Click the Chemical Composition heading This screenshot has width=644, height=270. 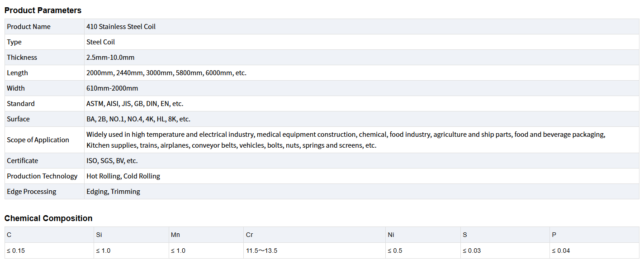[x=48, y=218]
